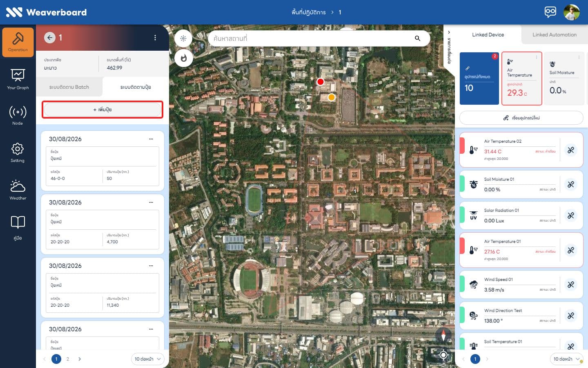Unlink the Wind Speed 01 device
Viewport: 588px width, 368px height.
point(571,285)
